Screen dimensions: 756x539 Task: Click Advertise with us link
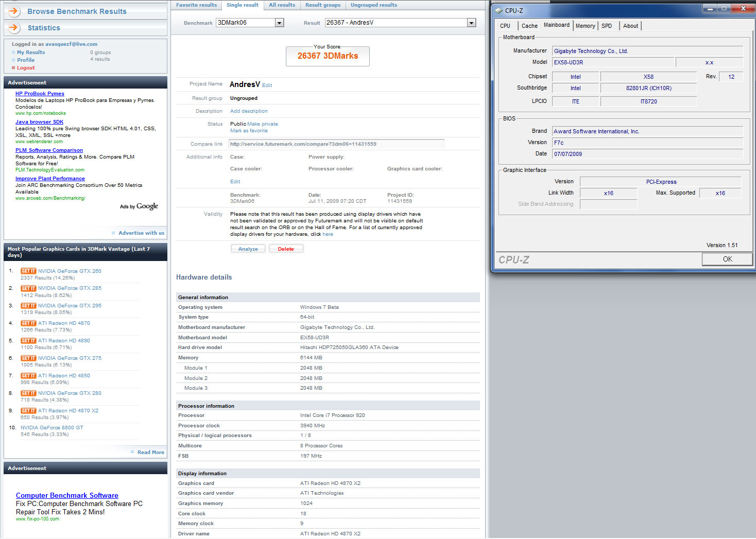pos(142,233)
